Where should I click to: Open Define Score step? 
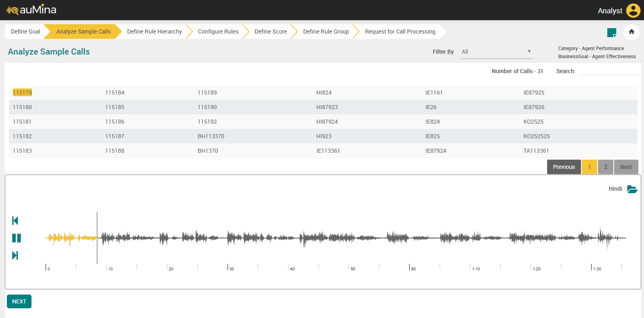point(271,32)
